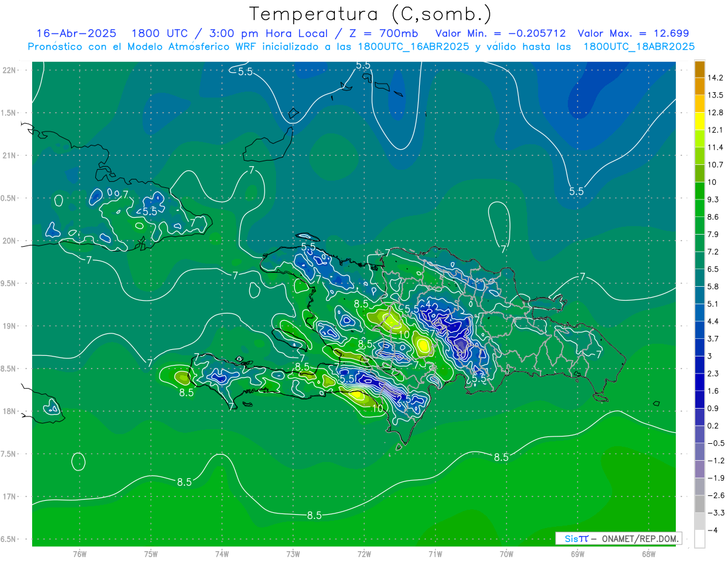This screenshot has height=562, width=728.
Task: Click the legend value '11.4'
Action: 715,147
